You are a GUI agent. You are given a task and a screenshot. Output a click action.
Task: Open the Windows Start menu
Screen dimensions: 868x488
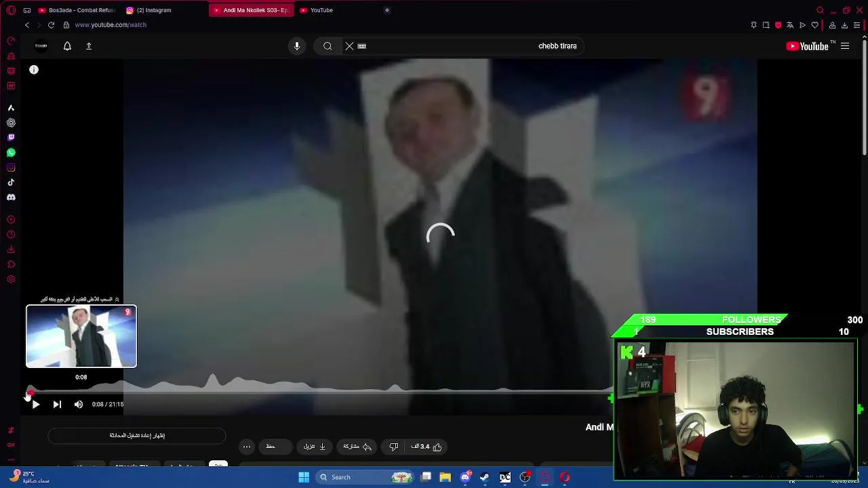click(304, 477)
